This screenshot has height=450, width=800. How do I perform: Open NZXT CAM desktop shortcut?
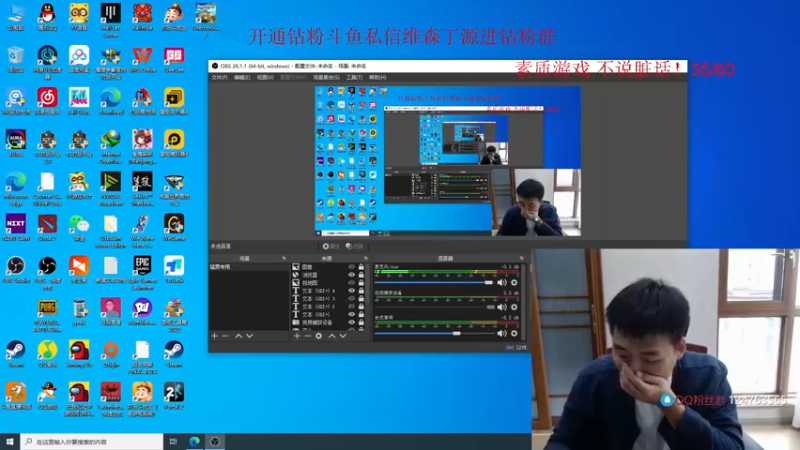pos(16,228)
